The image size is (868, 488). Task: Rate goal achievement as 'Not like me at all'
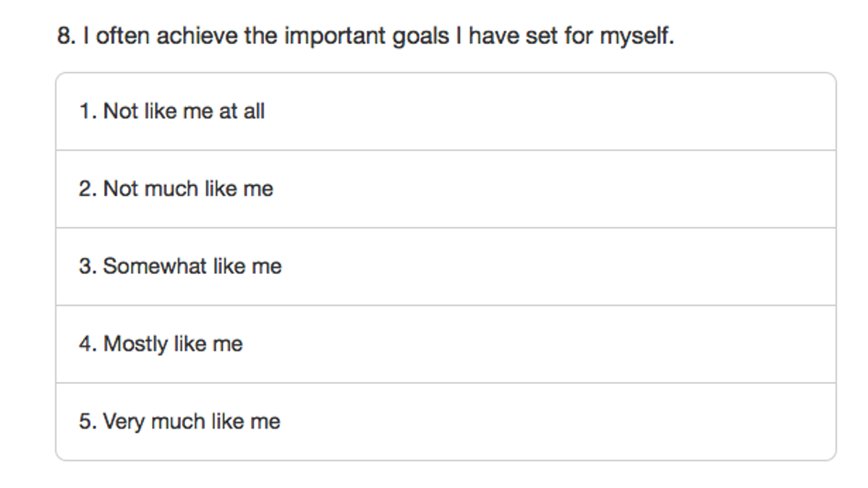[446, 111]
